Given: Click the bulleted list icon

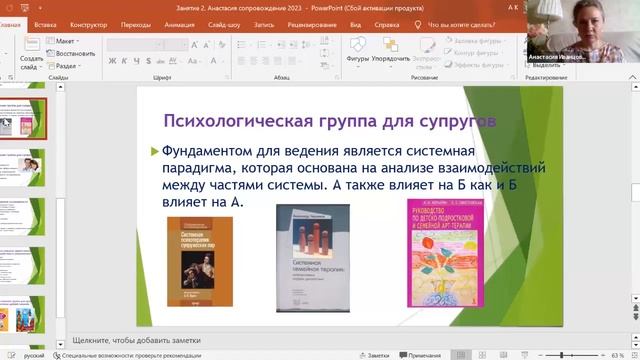Looking at the screenshot, I should click(x=242, y=45).
